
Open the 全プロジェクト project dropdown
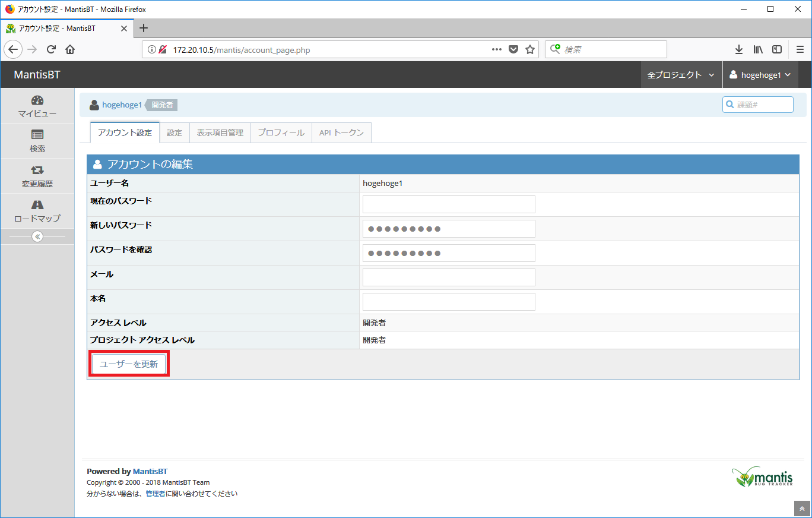click(x=681, y=75)
